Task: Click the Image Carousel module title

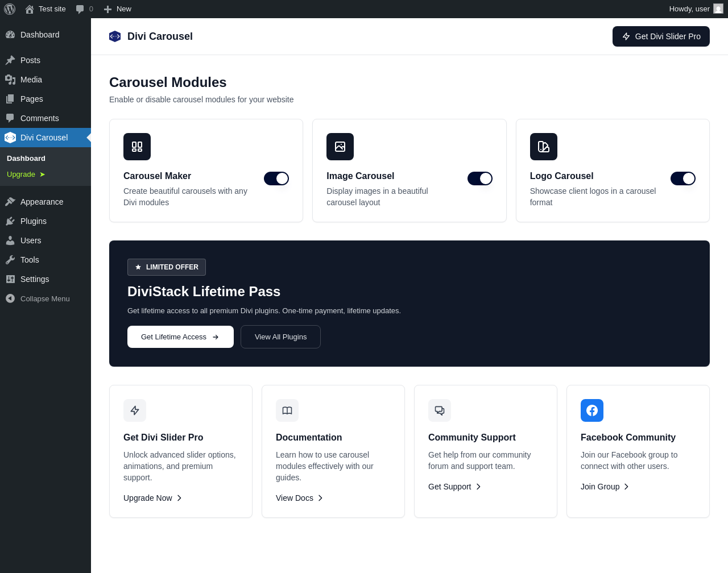Action: 360,176
